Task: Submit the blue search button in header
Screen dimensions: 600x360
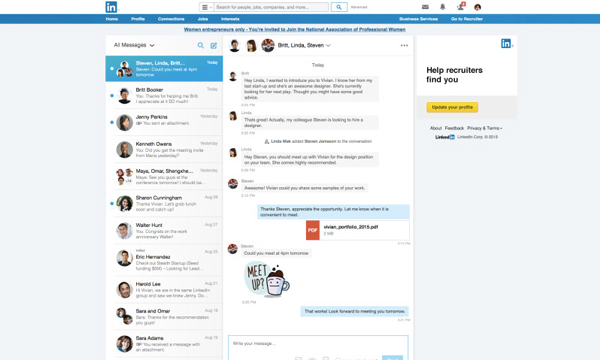Action: click(x=339, y=7)
